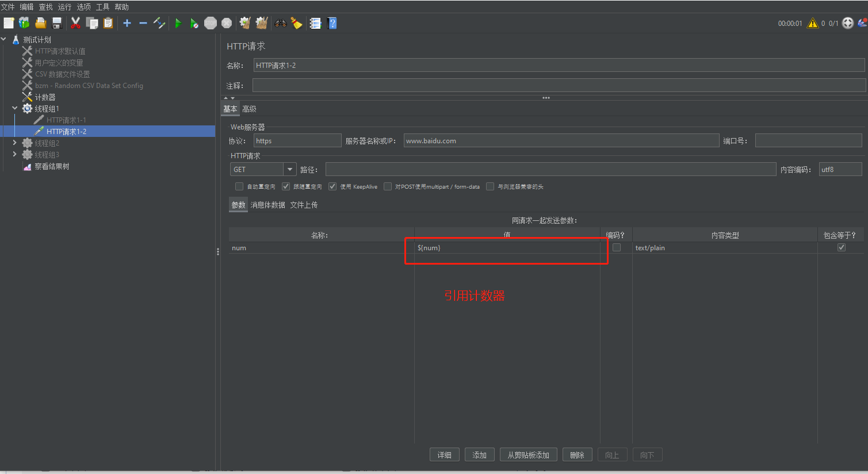The image size is (868, 474).
Task: Click the 详细 button
Action: coord(445,455)
